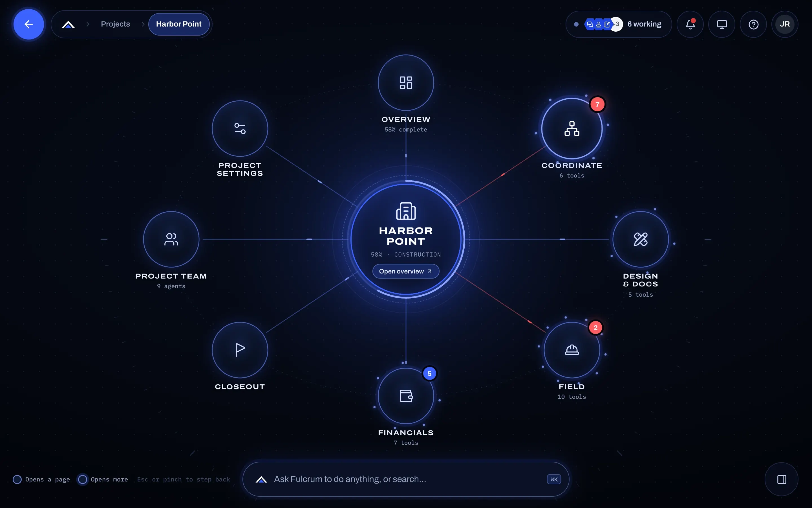Click the 5 tools text
The image size is (812, 508).
pyautogui.click(x=641, y=294)
